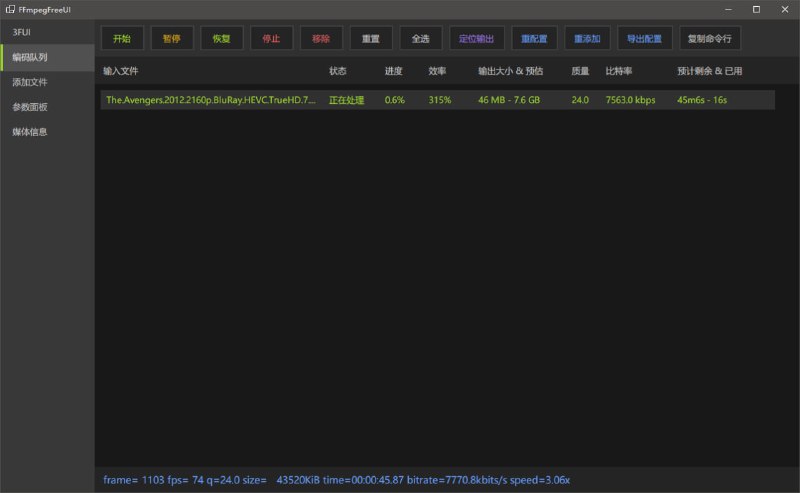Open the 参数面板 parameters tab

[30, 107]
